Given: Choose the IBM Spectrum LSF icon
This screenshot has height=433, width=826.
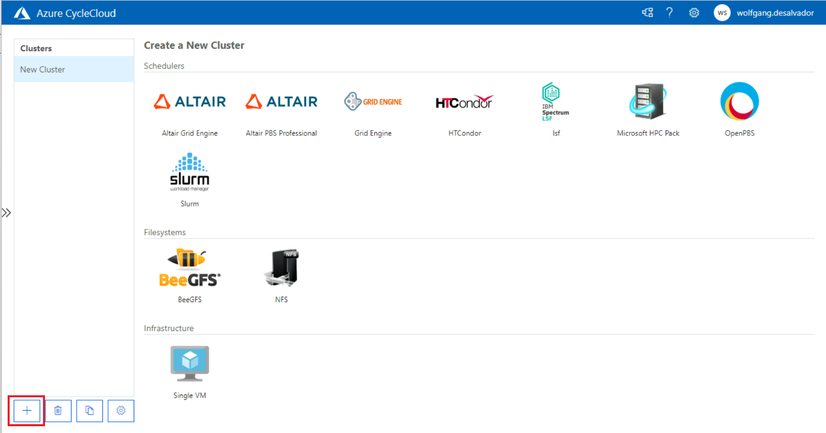Looking at the screenshot, I should (555, 102).
